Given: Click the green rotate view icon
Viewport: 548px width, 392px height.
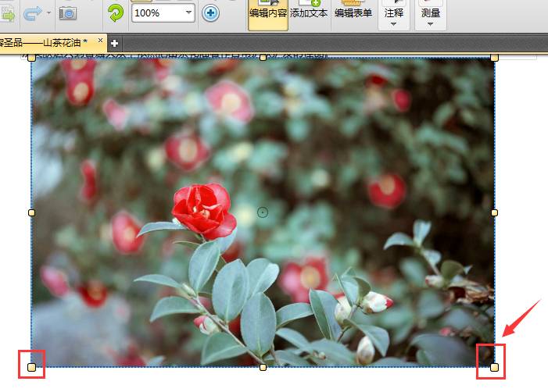Looking at the screenshot, I should click(116, 13).
